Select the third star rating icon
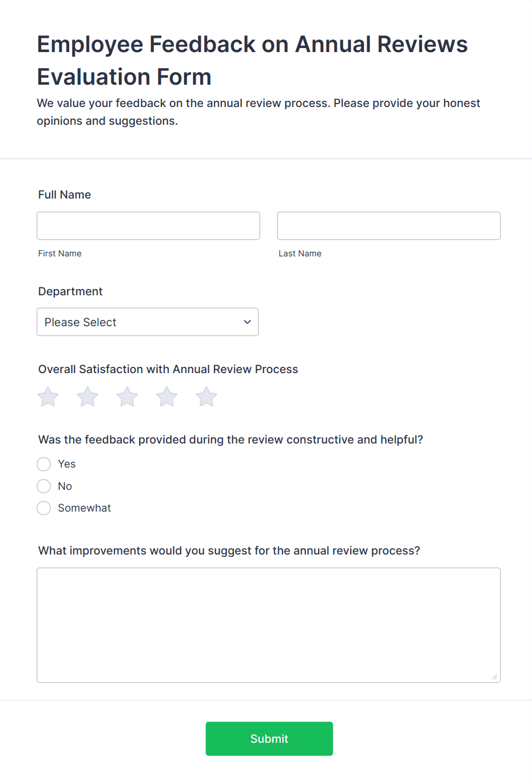 tap(126, 397)
